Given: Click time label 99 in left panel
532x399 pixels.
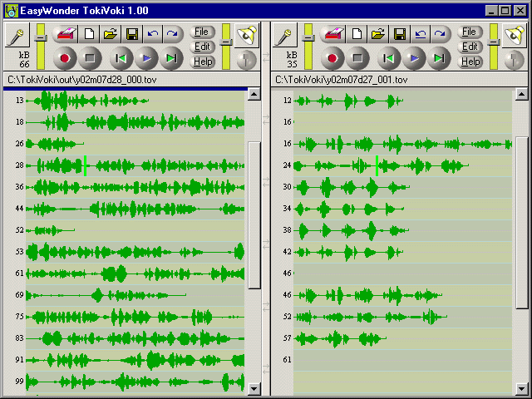Looking at the screenshot, I should pos(20,382).
